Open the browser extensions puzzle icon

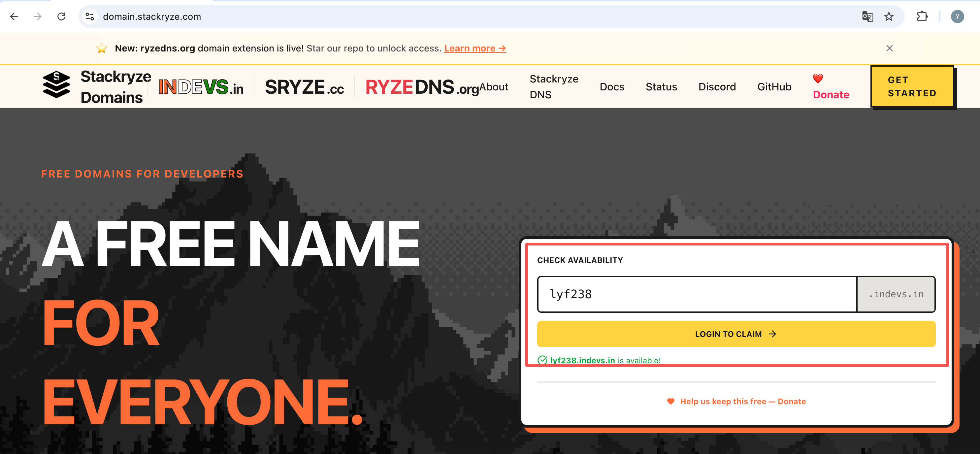(922, 16)
